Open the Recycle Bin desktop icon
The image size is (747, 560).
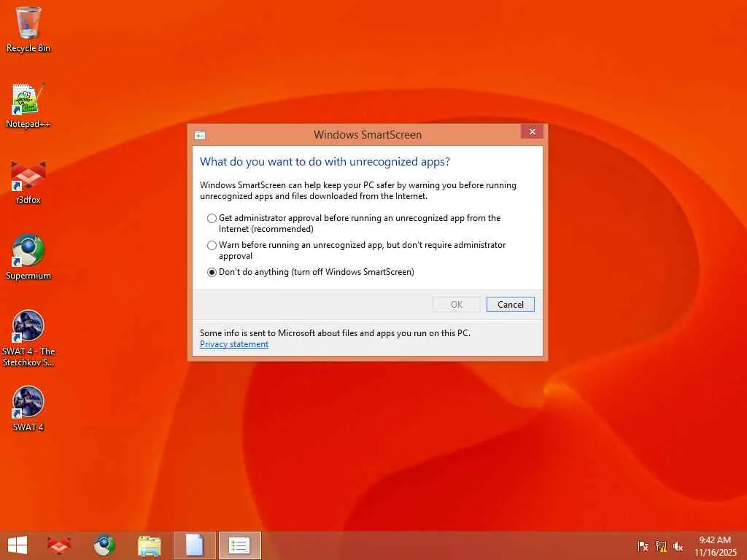(x=28, y=29)
